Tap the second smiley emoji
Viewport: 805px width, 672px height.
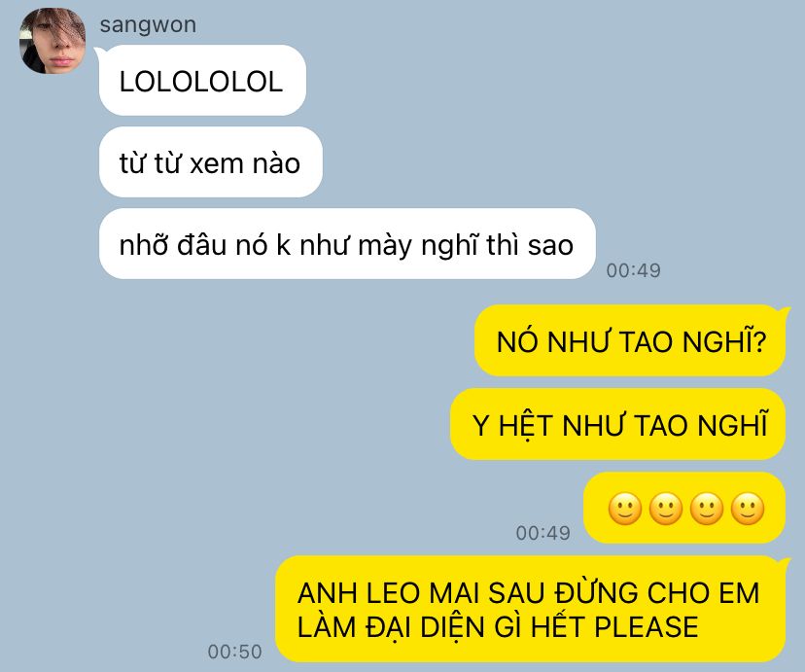pyautogui.click(x=666, y=509)
